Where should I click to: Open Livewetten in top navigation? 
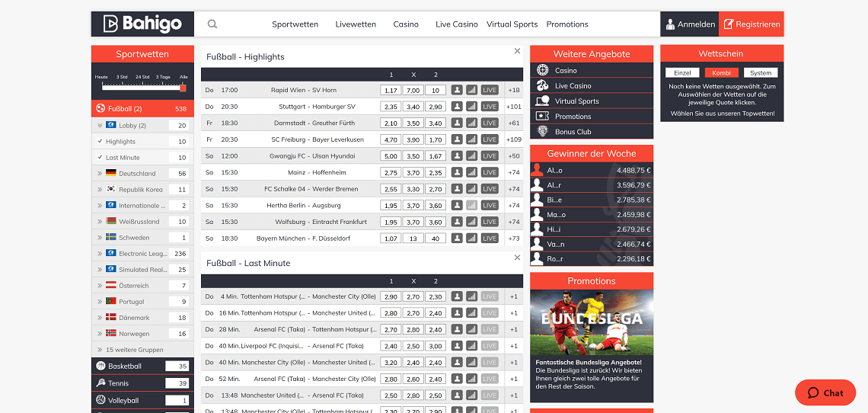[x=356, y=24]
